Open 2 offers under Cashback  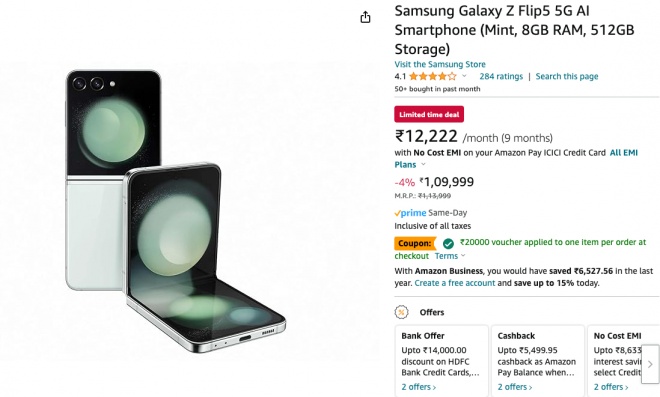click(x=515, y=386)
